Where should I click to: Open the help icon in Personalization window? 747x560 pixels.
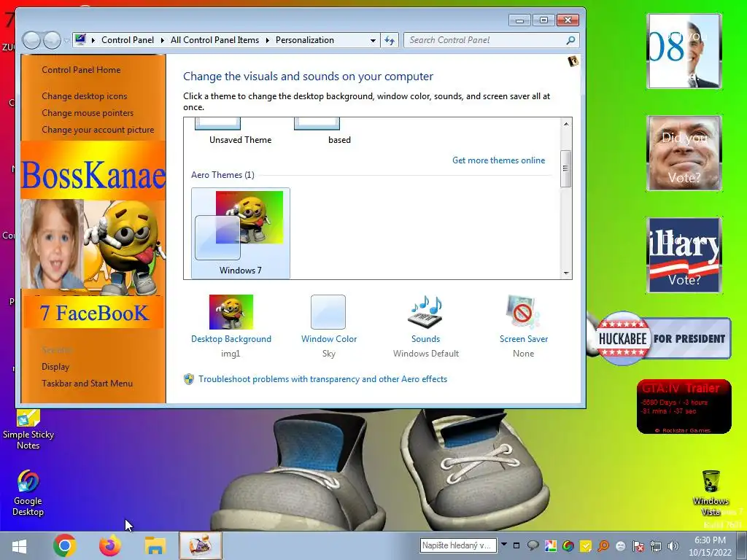coord(573,61)
